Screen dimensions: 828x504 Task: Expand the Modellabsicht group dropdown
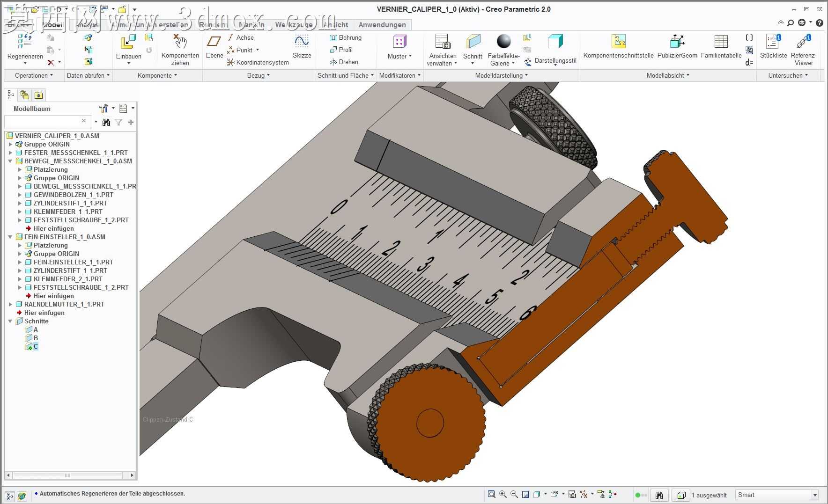(x=668, y=75)
